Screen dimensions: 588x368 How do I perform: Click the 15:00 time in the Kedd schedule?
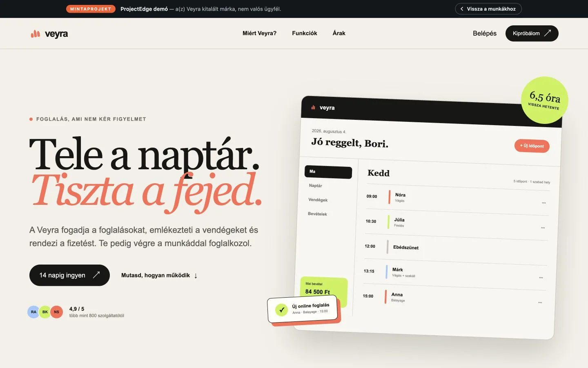click(368, 296)
